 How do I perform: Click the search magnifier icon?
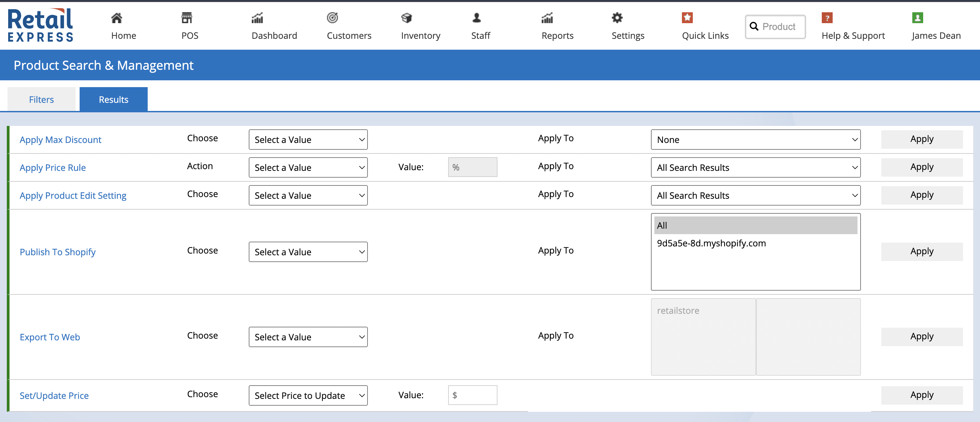pos(754,26)
